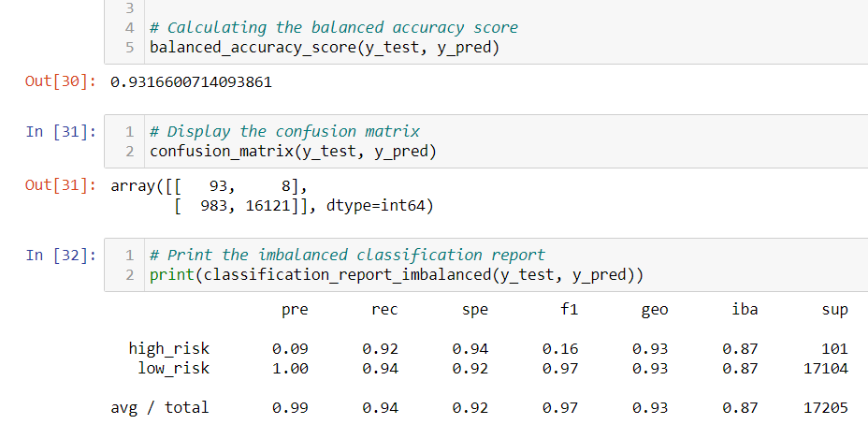
Task: Click the 'sup' column header
Action: coord(834,310)
